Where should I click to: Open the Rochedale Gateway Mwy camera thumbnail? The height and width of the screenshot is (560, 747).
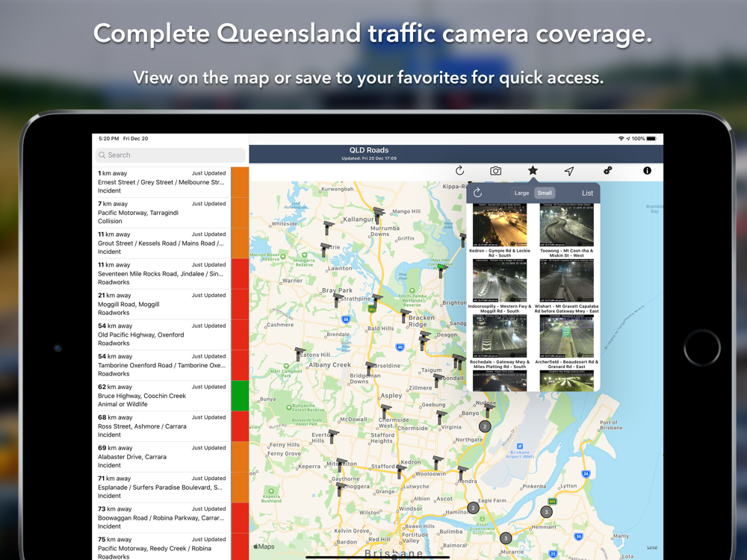click(x=500, y=337)
